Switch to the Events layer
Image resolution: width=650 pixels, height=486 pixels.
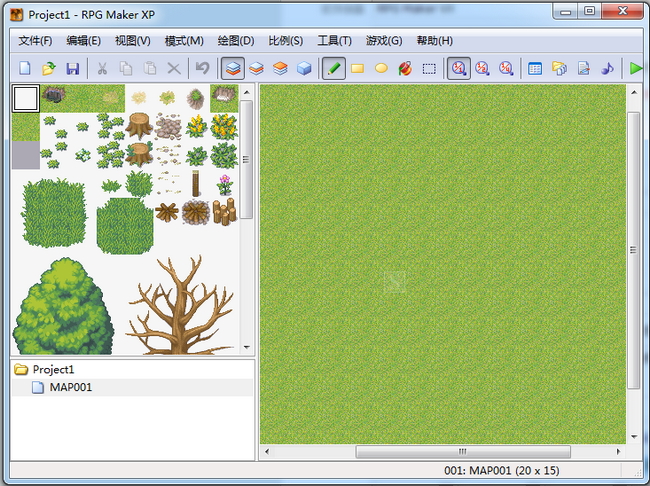(305, 69)
